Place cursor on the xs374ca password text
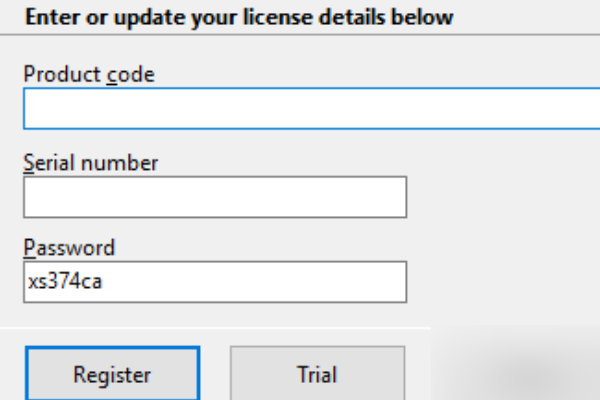The height and width of the screenshot is (400, 600). pos(66,282)
